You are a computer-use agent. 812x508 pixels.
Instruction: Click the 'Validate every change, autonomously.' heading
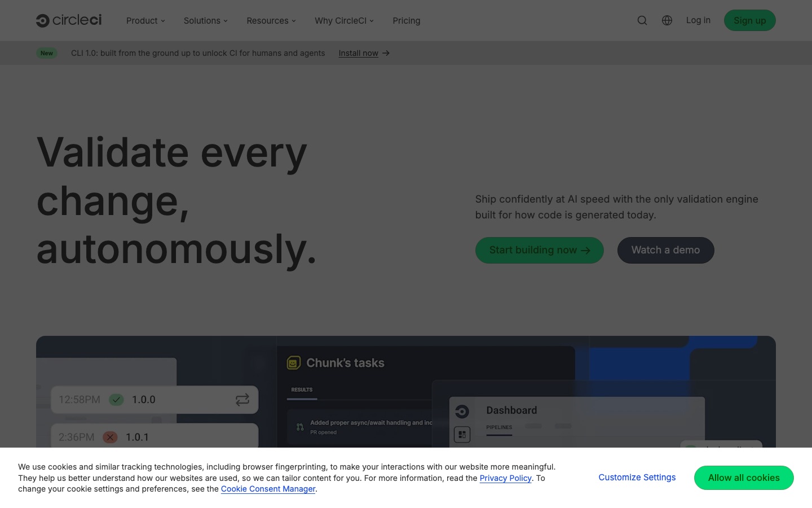177,200
